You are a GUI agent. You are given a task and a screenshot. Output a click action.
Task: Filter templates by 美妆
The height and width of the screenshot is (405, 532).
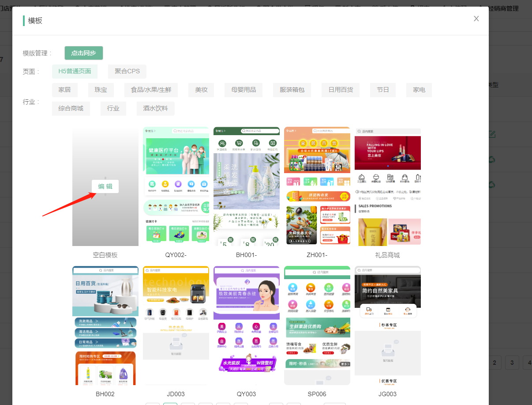coord(201,90)
